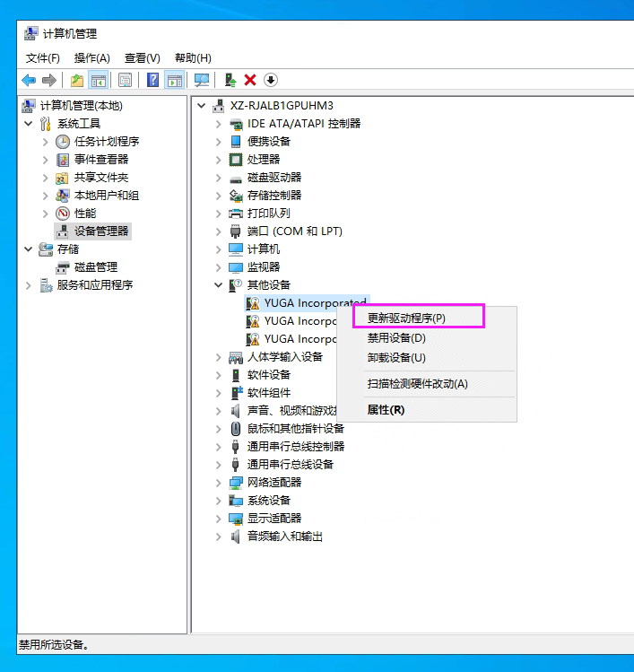Click the back arrow toolbar icon
634x672 pixels.
pos(29,81)
